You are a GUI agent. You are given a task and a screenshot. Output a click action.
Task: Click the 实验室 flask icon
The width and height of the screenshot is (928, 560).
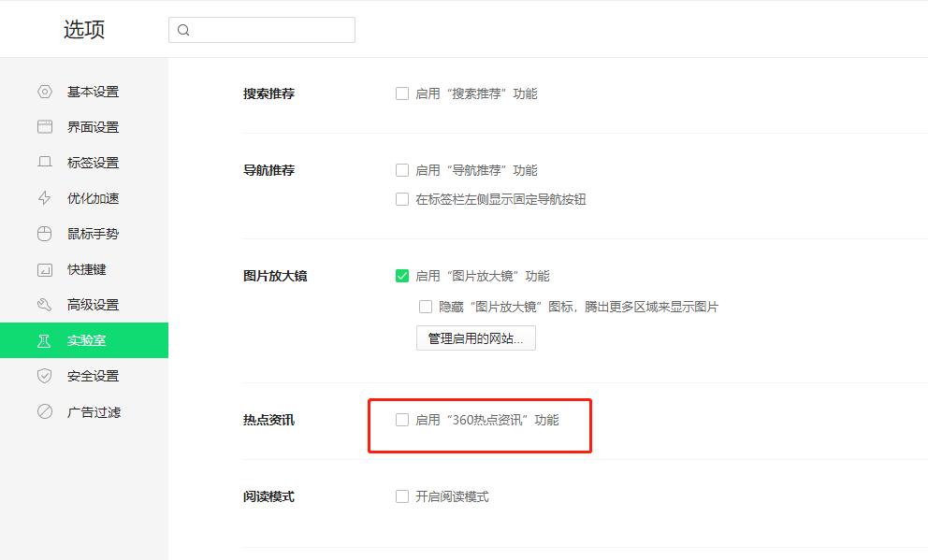click(x=44, y=339)
